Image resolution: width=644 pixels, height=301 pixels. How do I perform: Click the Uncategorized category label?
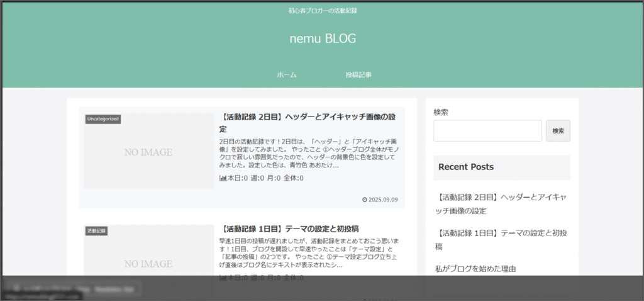point(103,119)
